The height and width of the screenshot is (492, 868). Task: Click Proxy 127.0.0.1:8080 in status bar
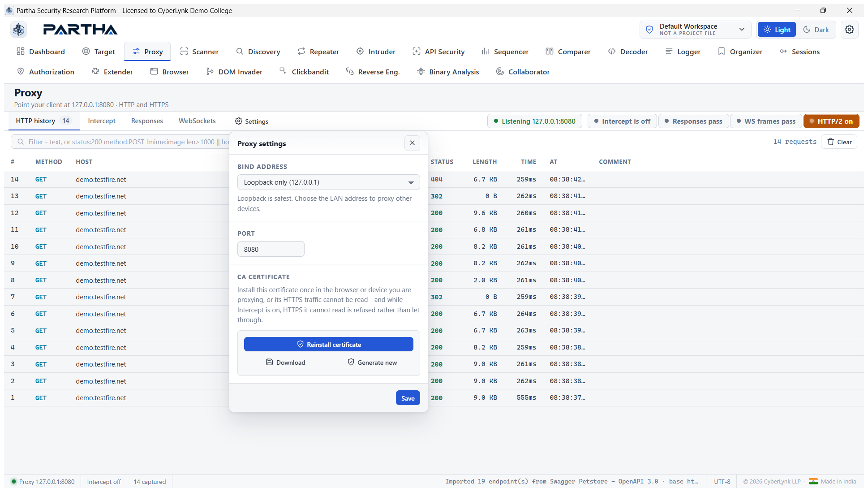tap(43, 482)
